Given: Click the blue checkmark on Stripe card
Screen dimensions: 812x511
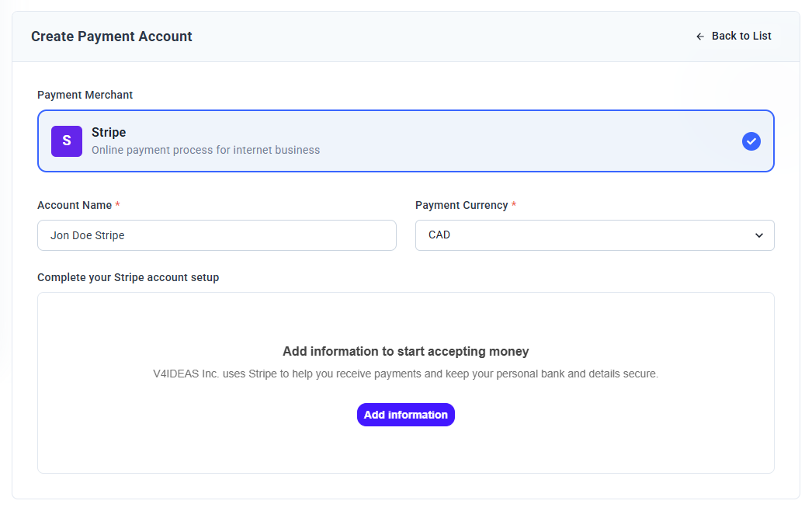Looking at the screenshot, I should point(751,141).
